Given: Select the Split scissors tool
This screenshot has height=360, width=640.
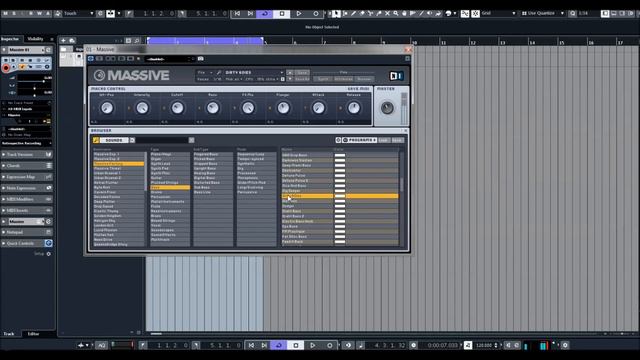Looking at the screenshot, I should pyautogui.click(x=370, y=13).
